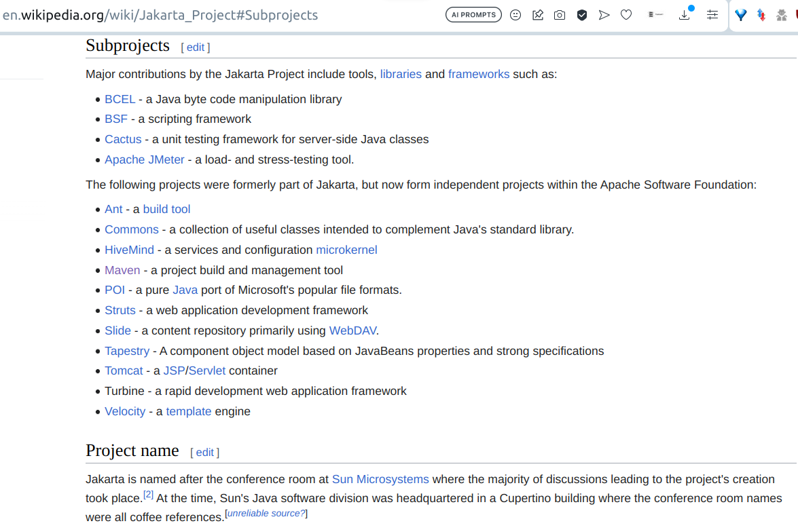Add page to bookmarks with heart icon
The width and height of the screenshot is (798, 532).
click(x=626, y=15)
